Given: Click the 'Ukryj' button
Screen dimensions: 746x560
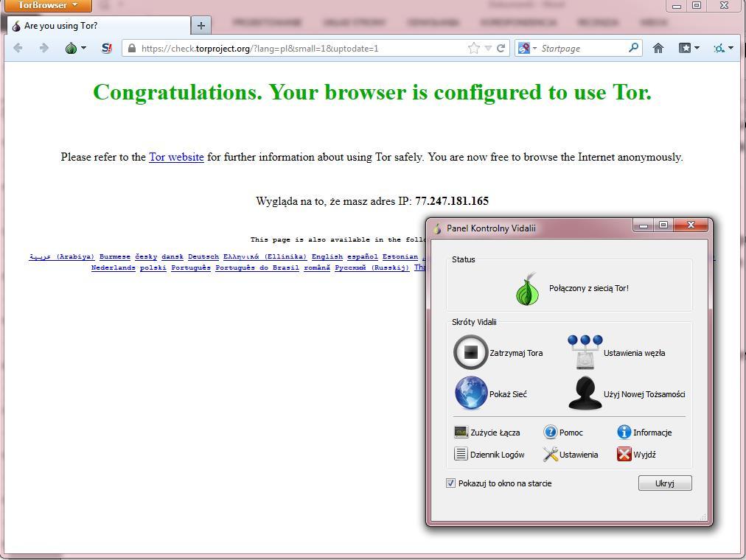Looking at the screenshot, I should (665, 483).
